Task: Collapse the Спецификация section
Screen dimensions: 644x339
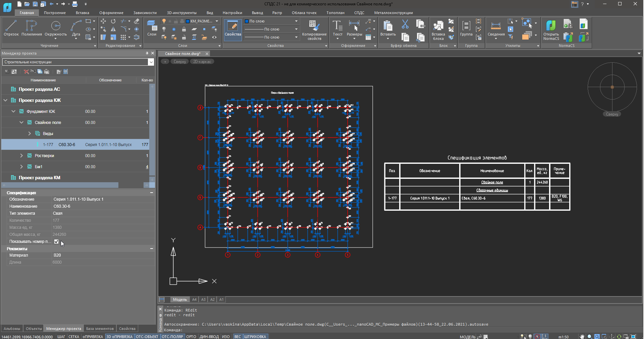Action: (152, 193)
